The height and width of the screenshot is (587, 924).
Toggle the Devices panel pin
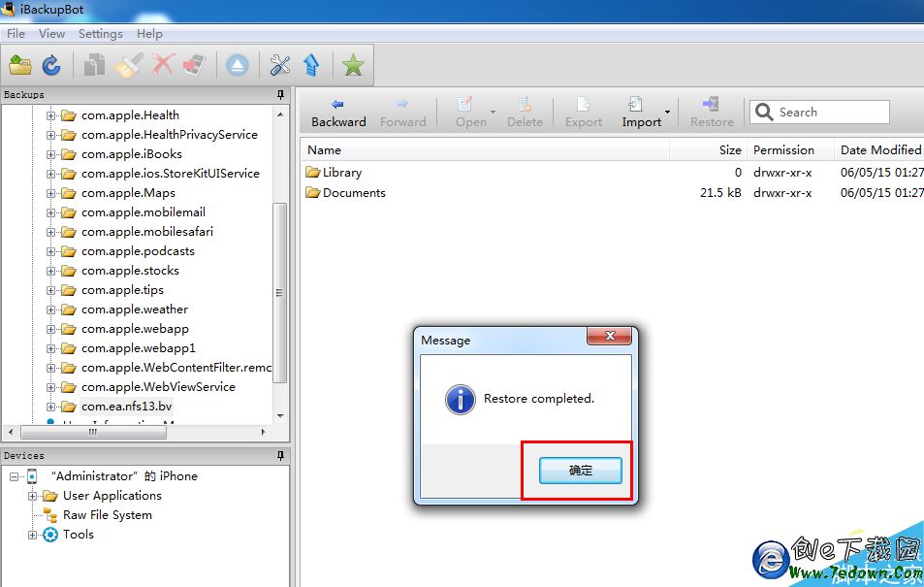point(280,455)
